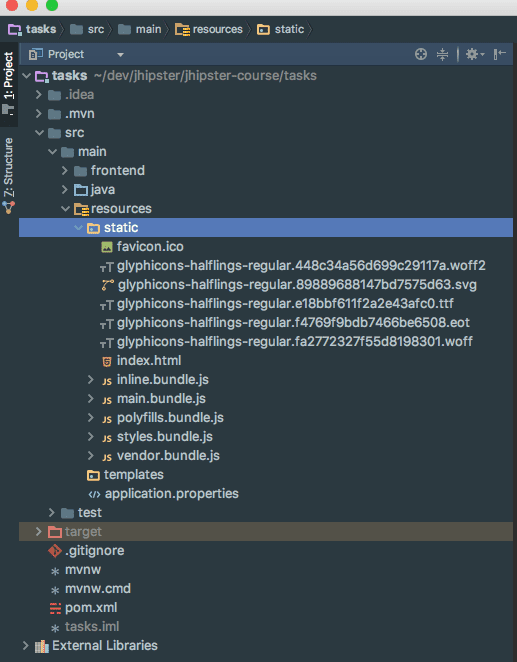Select the application.properties file name
The width and height of the screenshot is (517, 662).
coord(172,494)
